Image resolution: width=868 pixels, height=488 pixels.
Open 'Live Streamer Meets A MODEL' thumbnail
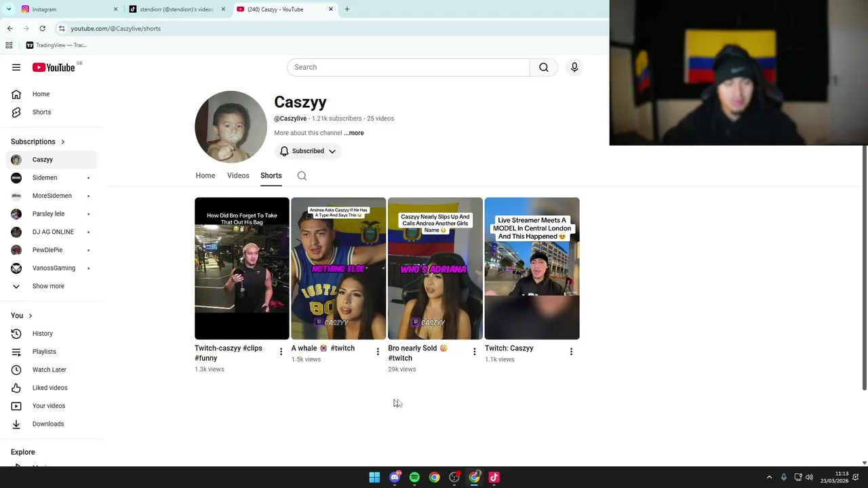tap(532, 268)
